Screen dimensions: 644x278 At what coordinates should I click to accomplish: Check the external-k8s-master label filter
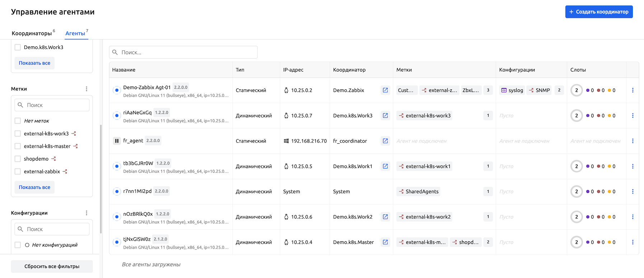click(x=18, y=146)
